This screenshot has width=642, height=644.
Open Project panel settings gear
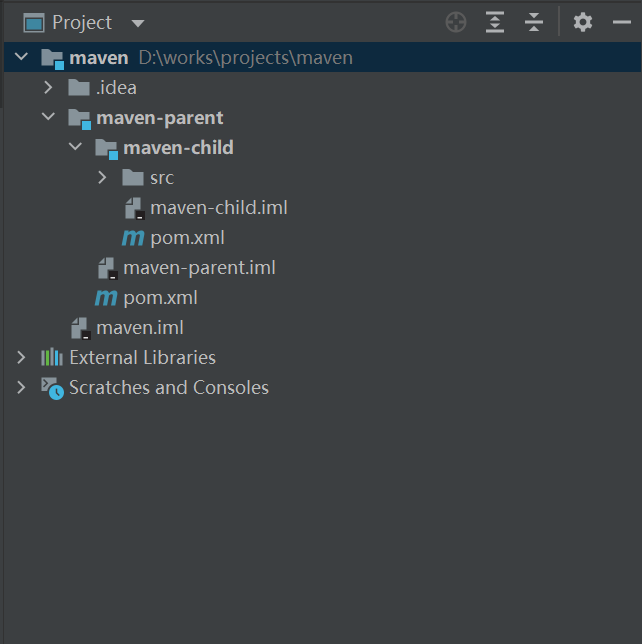point(583,22)
